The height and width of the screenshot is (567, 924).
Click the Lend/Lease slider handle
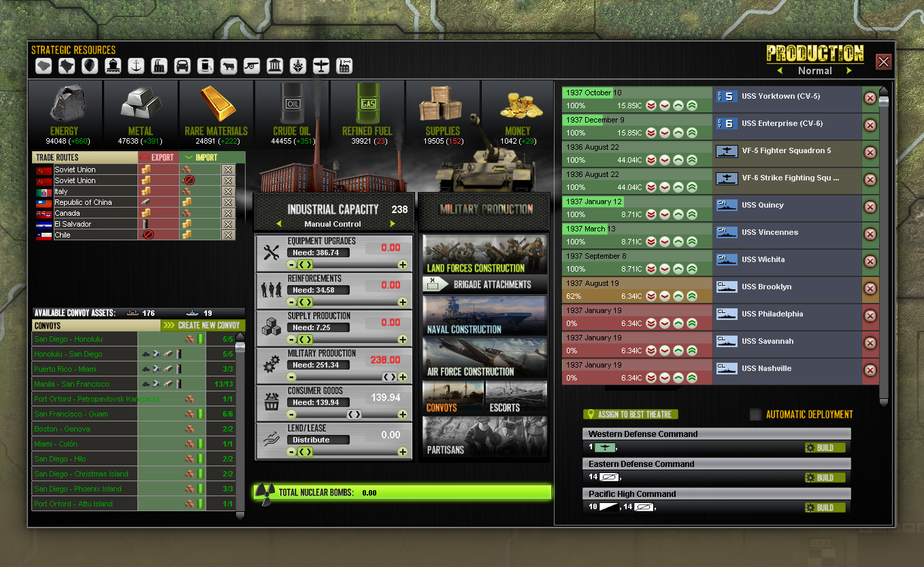(306, 451)
